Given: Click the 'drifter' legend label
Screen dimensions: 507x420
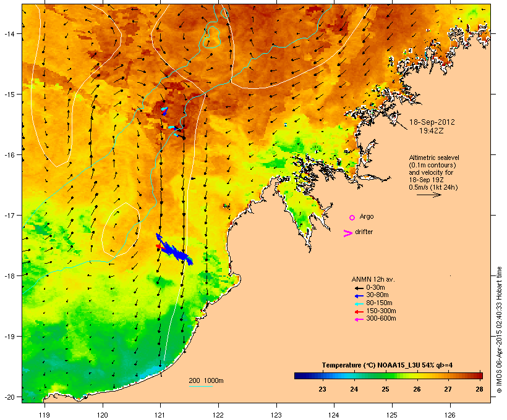Looking at the screenshot, I should [364, 232].
